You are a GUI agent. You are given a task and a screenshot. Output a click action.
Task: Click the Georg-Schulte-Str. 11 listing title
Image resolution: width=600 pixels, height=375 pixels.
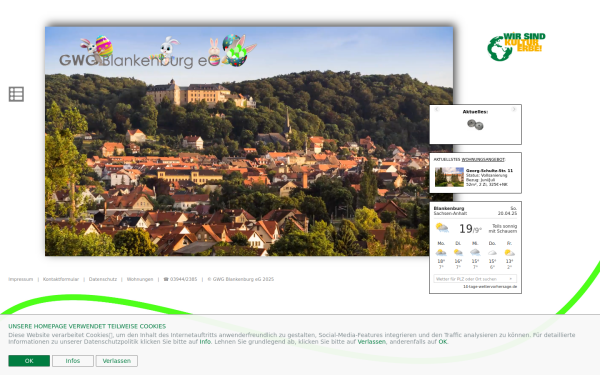[489, 171]
